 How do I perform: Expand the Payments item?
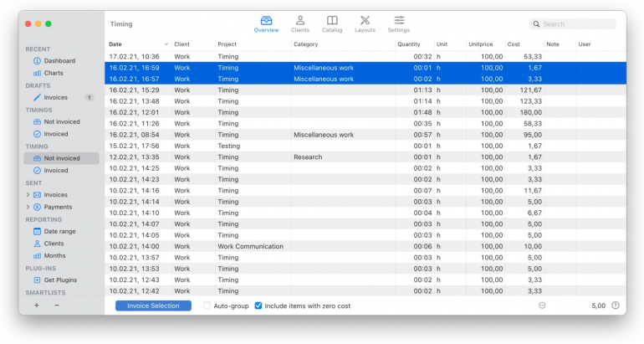coord(28,207)
